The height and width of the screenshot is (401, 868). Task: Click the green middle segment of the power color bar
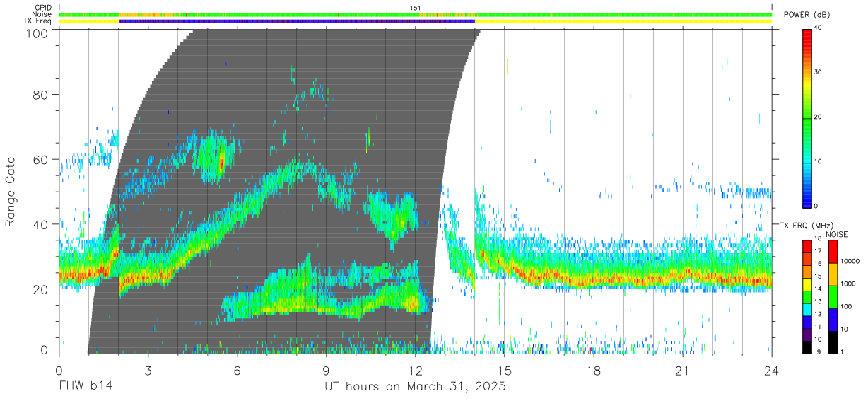(x=807, y=117)
